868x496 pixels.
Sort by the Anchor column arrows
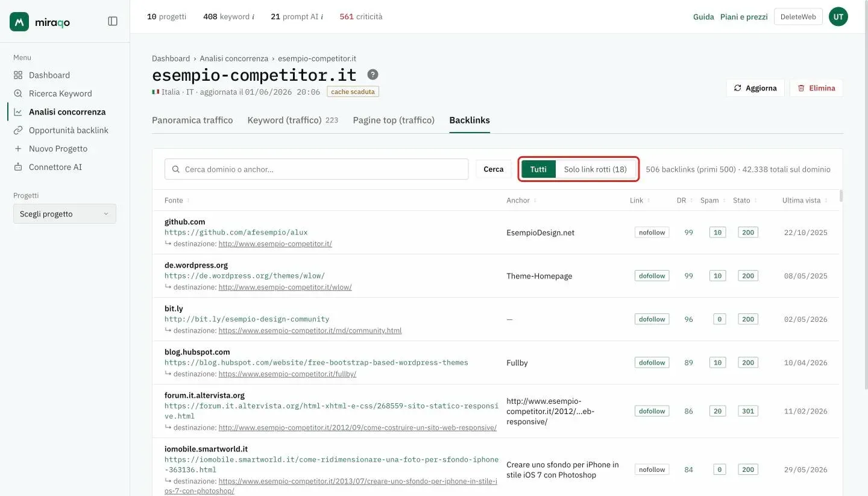(535, 201)
